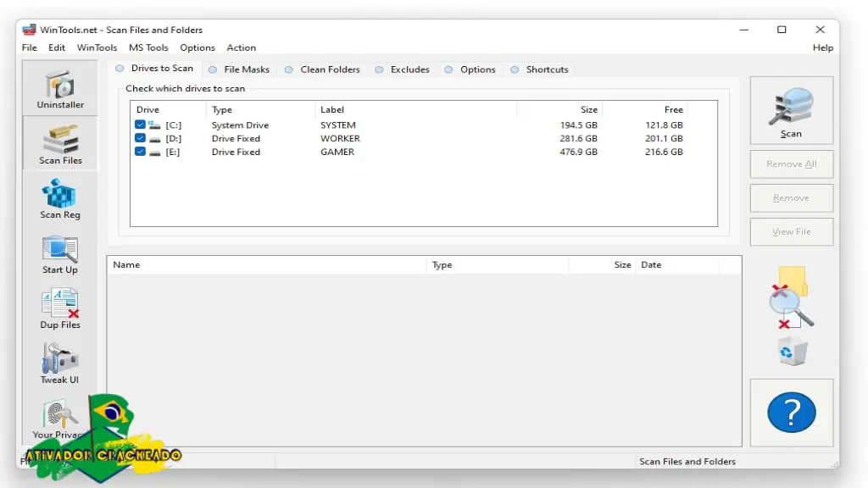Close the WinTools.net window
This screenshot has height=488, width=868.
point(820,30)
